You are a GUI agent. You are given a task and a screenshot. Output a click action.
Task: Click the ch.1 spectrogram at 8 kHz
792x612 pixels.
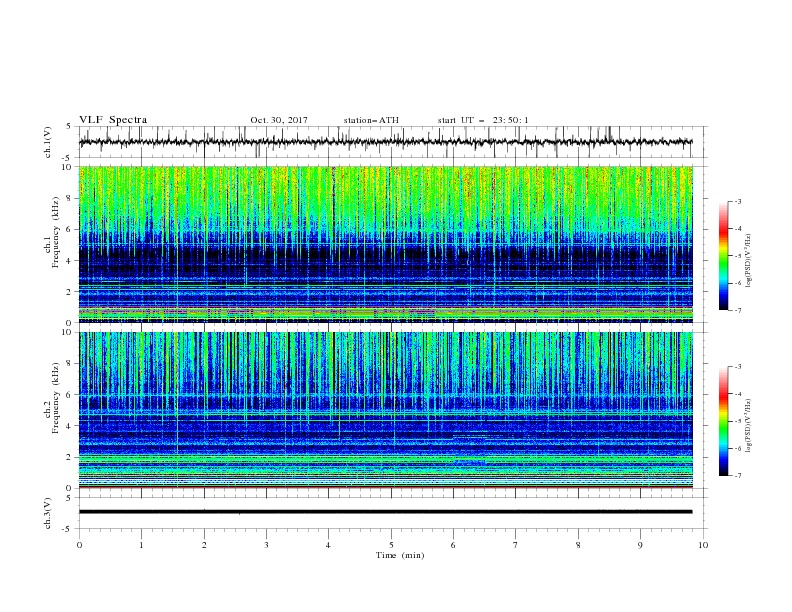[385, 198]
